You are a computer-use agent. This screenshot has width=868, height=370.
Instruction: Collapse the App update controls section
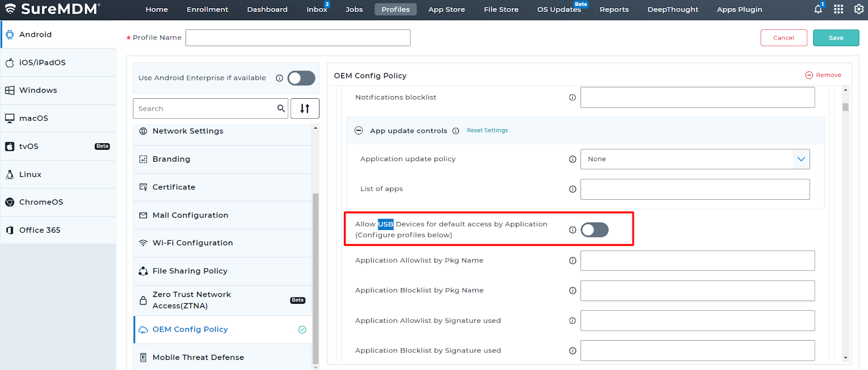[x=359, y=131]
